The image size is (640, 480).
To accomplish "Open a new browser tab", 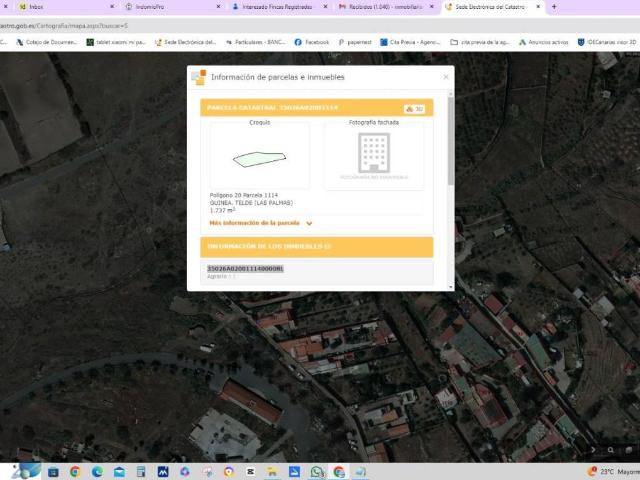I will (x=554, y=6).
